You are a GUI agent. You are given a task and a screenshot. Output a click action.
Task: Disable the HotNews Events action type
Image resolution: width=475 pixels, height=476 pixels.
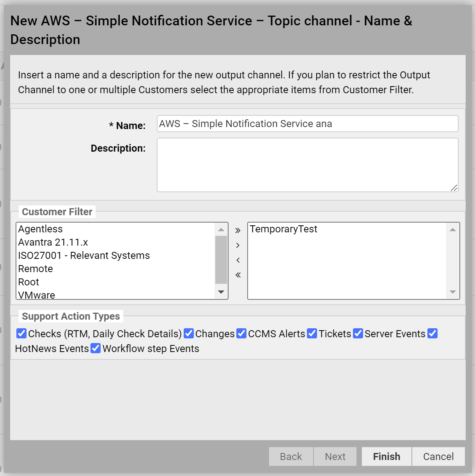432,333
